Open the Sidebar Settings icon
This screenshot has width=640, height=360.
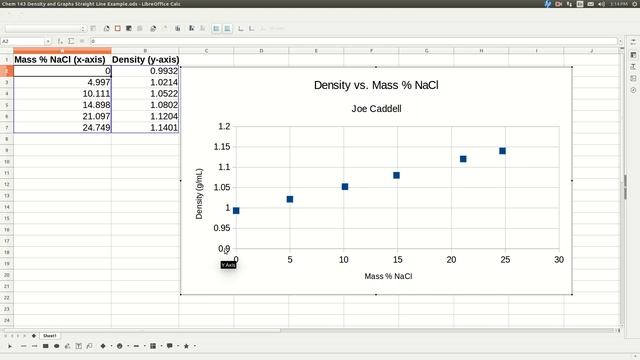[633, 42]
